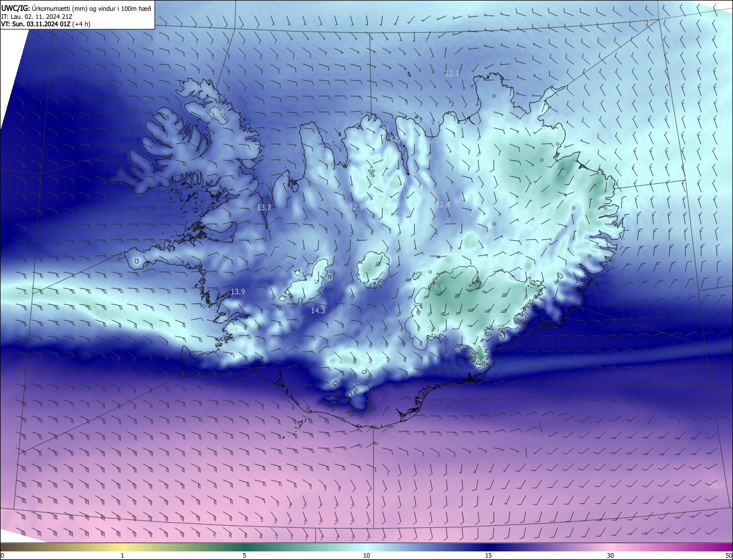Click the 10 tick on the color scale
733x560 pixels.
pyautogui.click(x=366, y=555)
